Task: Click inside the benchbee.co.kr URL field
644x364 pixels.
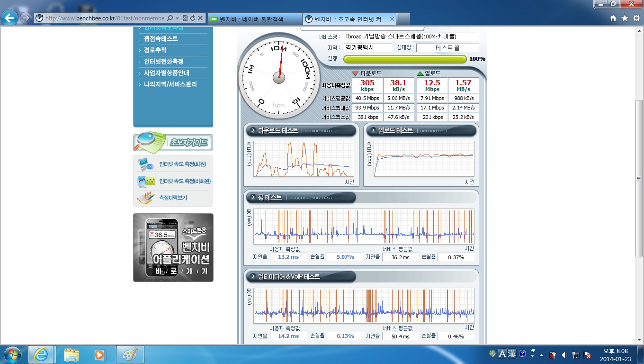Action: pyautogui.click(x=104, y=18)
